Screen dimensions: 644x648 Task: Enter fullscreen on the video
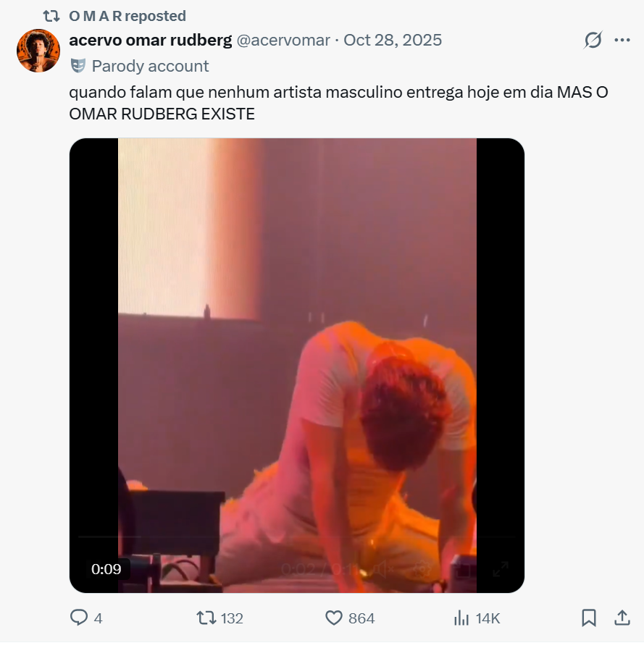(x=501, y=569)
